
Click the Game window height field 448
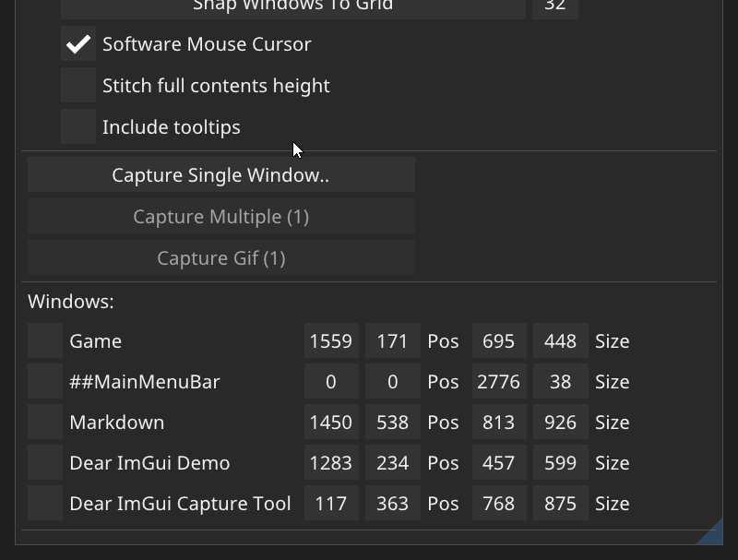point(560,340)
